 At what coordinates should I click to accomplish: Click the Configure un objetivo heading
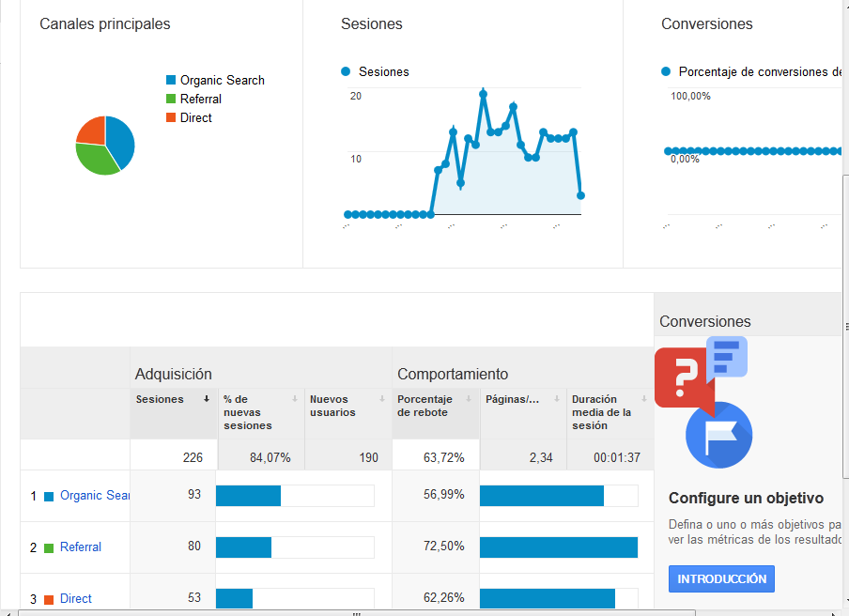click(x=746, y=498)
